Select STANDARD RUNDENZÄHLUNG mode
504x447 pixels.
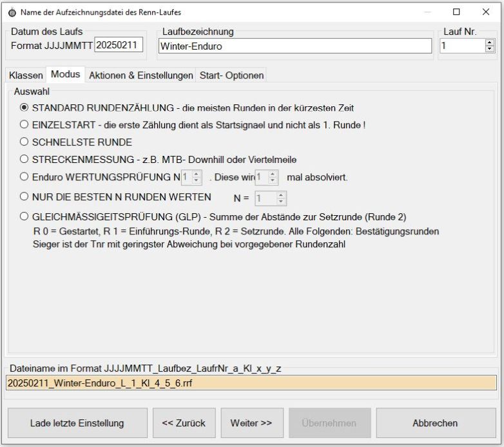pos(24,108)
